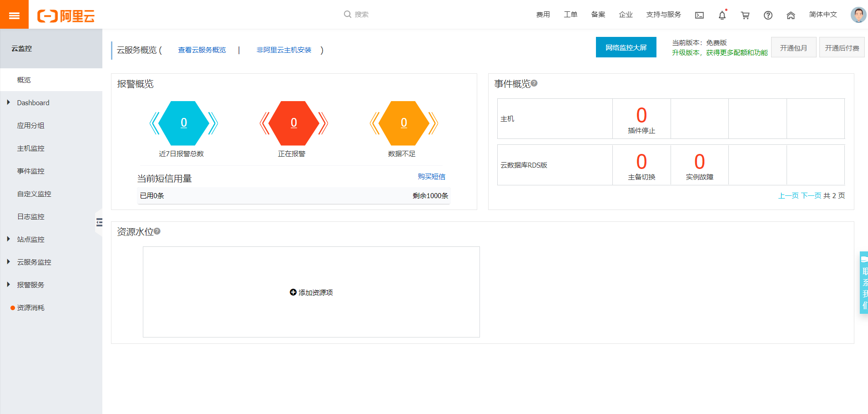Click the red 正在报警 hexagon

[x=294, y=123]
